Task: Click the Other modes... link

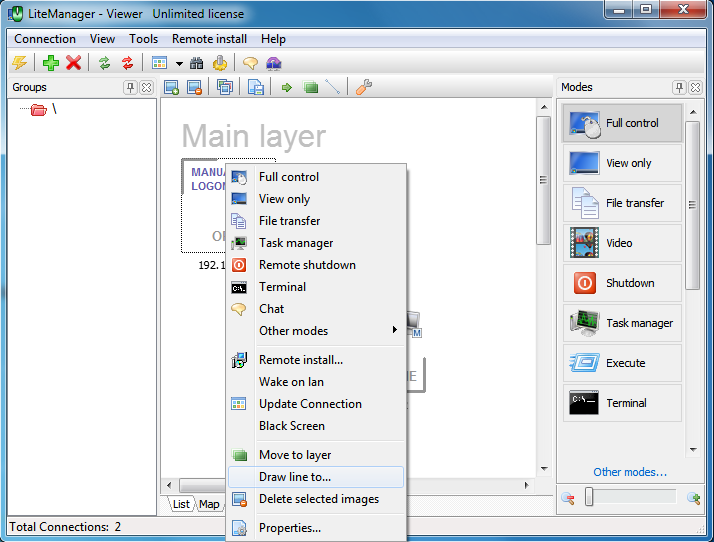Action: 630,472
